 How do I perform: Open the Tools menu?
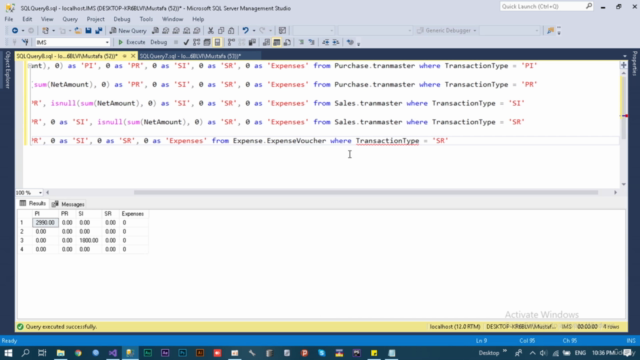[146, 19]
